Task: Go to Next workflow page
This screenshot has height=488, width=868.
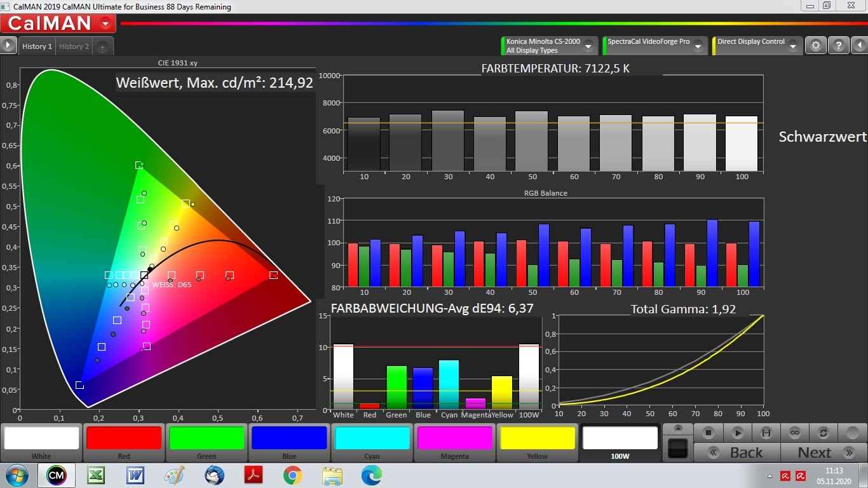Action: [824, 452]
